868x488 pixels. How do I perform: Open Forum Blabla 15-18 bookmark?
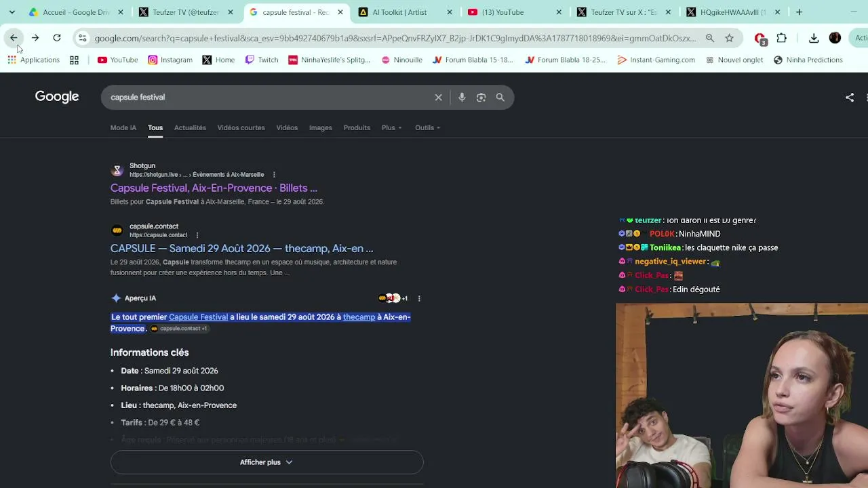pos(473,60)
